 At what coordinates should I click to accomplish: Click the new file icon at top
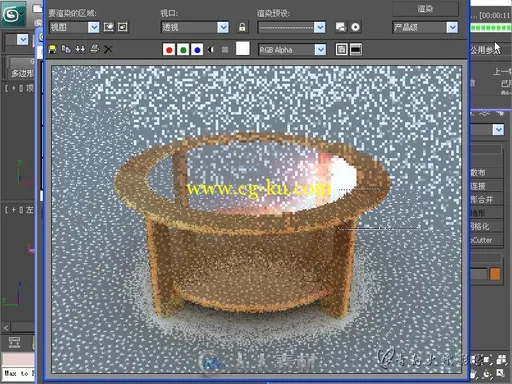37,8
